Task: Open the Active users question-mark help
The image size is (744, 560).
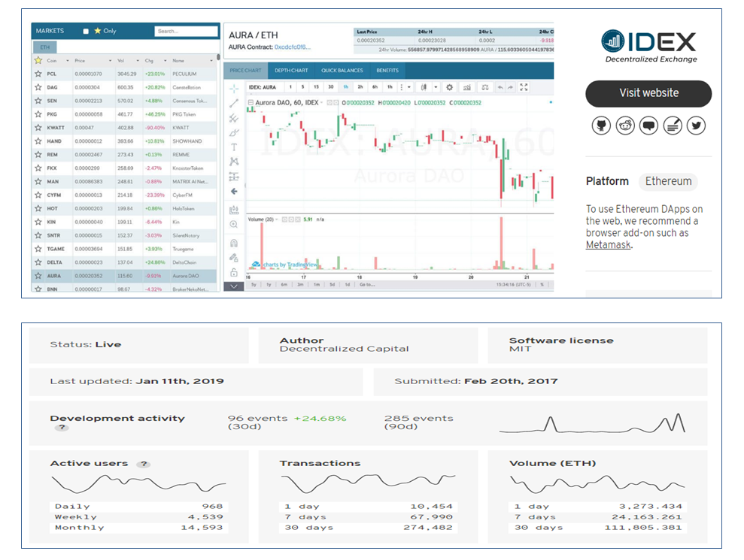Action: coord(143,465)
